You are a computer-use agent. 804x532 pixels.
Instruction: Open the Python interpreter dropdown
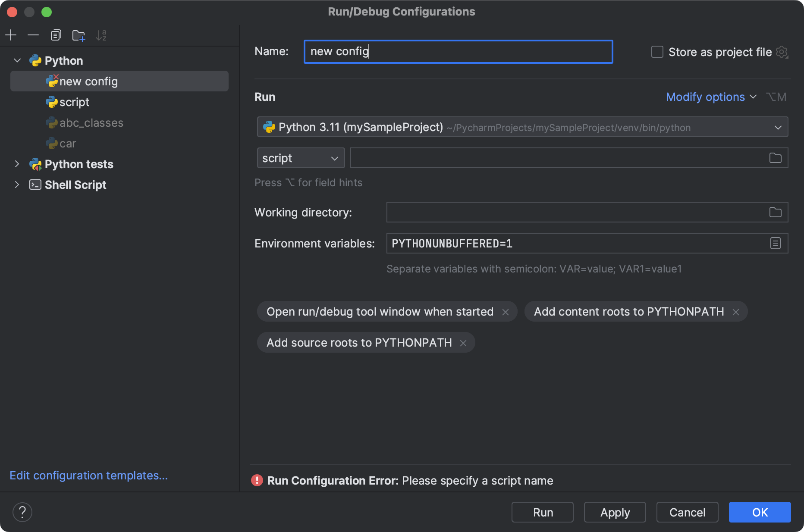click(522, 127)
